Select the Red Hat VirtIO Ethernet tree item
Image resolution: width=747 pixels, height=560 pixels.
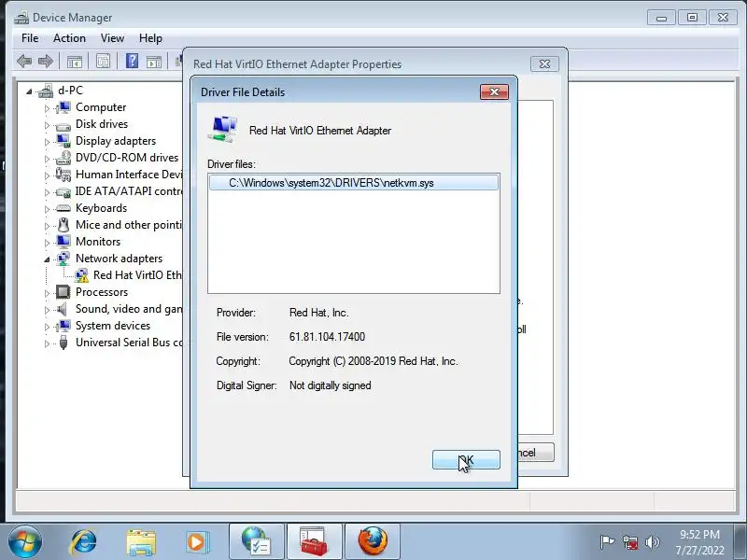[137, 275]
